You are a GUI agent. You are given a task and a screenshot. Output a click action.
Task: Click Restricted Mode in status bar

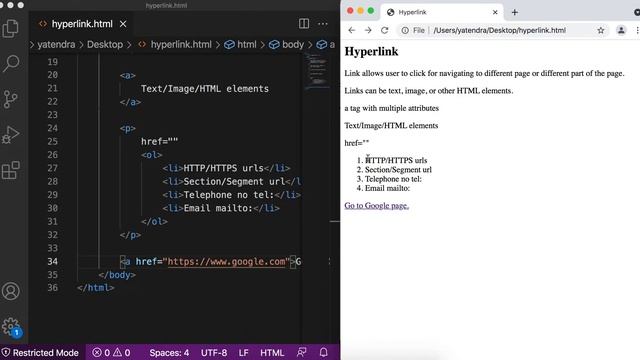tap(40, 353)
